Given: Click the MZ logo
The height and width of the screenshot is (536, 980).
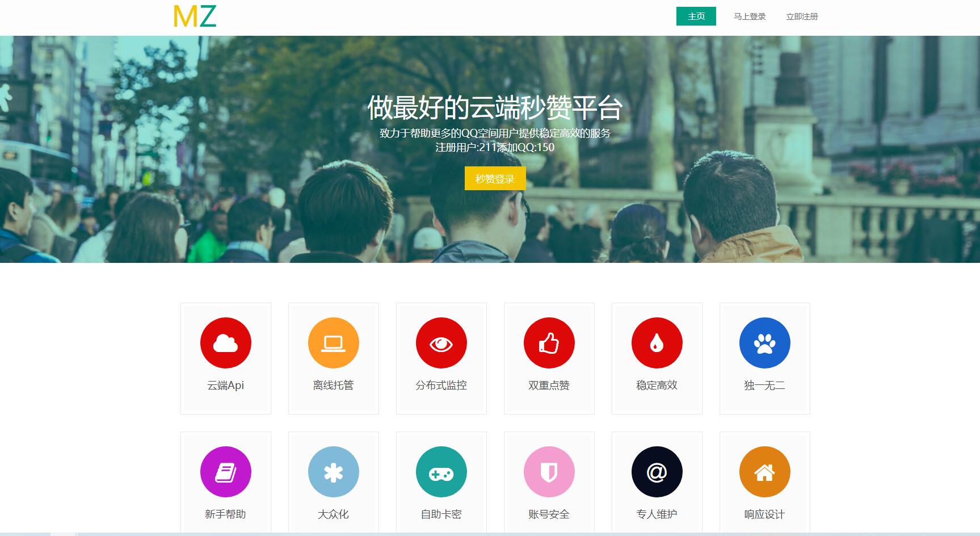Looking at the screenshot, I should [195, 16].
